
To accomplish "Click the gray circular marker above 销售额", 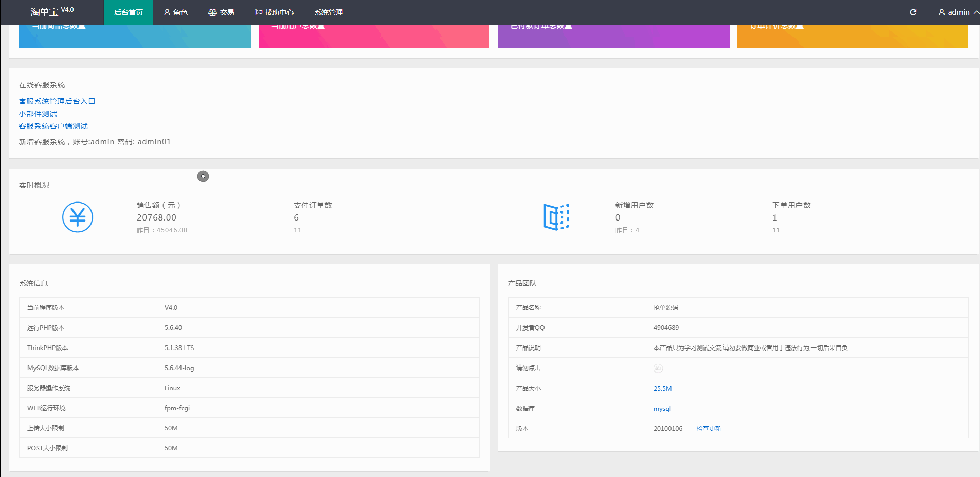I will (x=203, y=176).
